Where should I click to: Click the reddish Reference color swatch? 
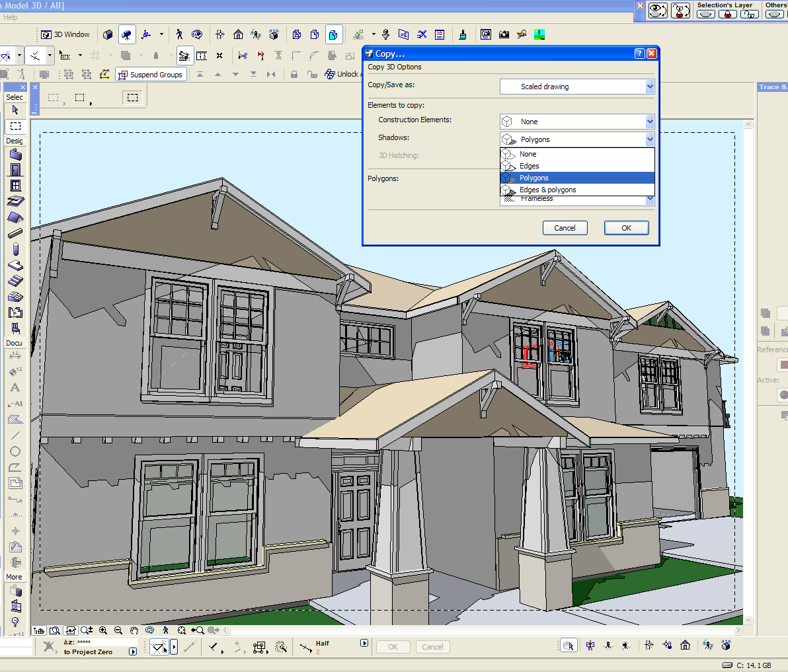(x=783, y=365)
